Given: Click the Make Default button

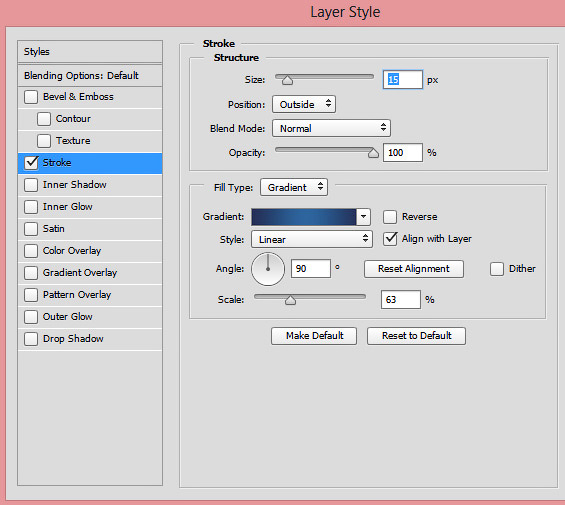Looking at the screenshot, I should coord(314,336).
